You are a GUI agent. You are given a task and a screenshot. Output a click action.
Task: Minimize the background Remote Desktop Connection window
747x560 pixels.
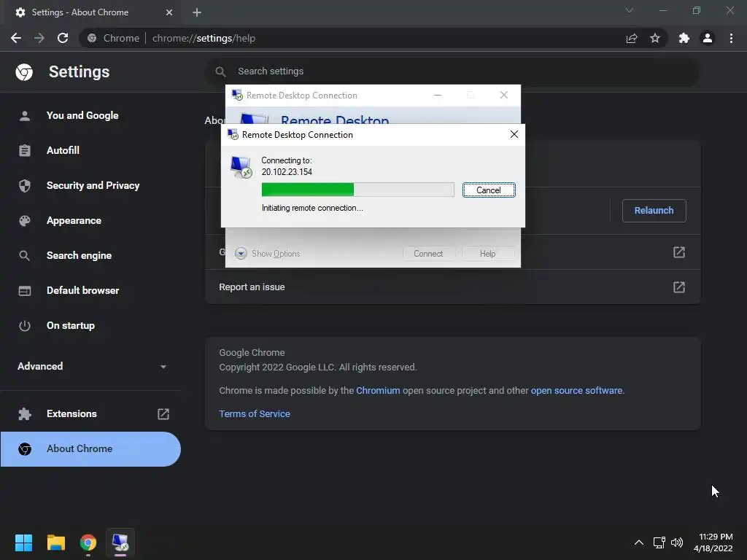click(x=438, y=96)
